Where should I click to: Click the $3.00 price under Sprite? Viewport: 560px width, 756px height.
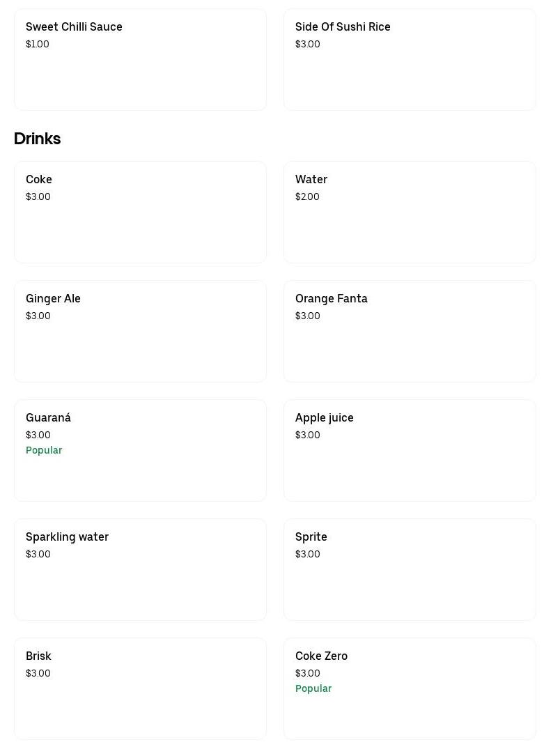point(307,554)
